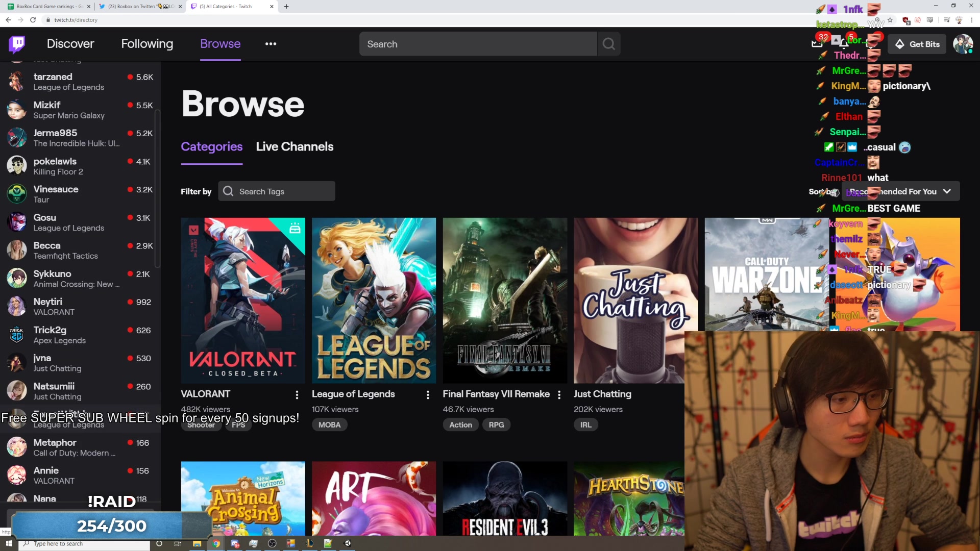Viewport: 980px width, 551px height.
Task: Open pokelawls channel in sidebar
Action: tap(80, 166)
